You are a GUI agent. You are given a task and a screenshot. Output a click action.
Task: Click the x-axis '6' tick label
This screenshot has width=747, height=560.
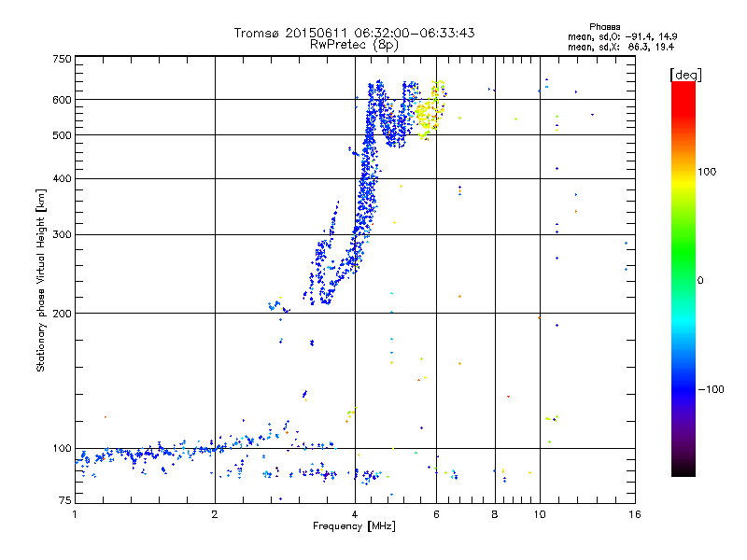coord(436,514)
